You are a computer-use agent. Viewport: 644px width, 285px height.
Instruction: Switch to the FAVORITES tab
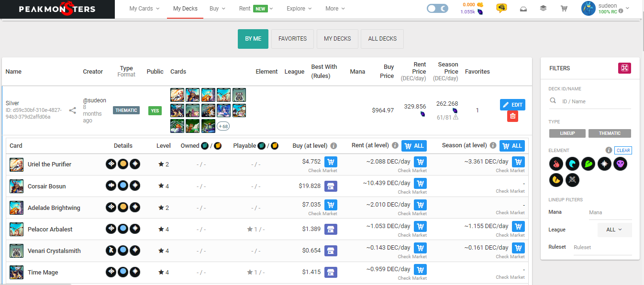pos(292,39)
